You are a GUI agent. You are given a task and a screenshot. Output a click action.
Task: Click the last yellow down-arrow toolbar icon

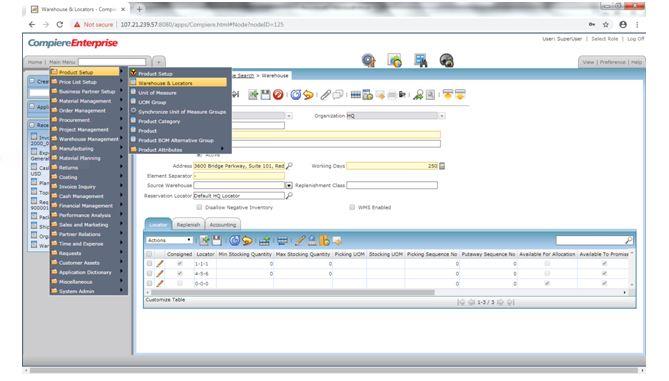pyautogui.click(x=460, y=95)
